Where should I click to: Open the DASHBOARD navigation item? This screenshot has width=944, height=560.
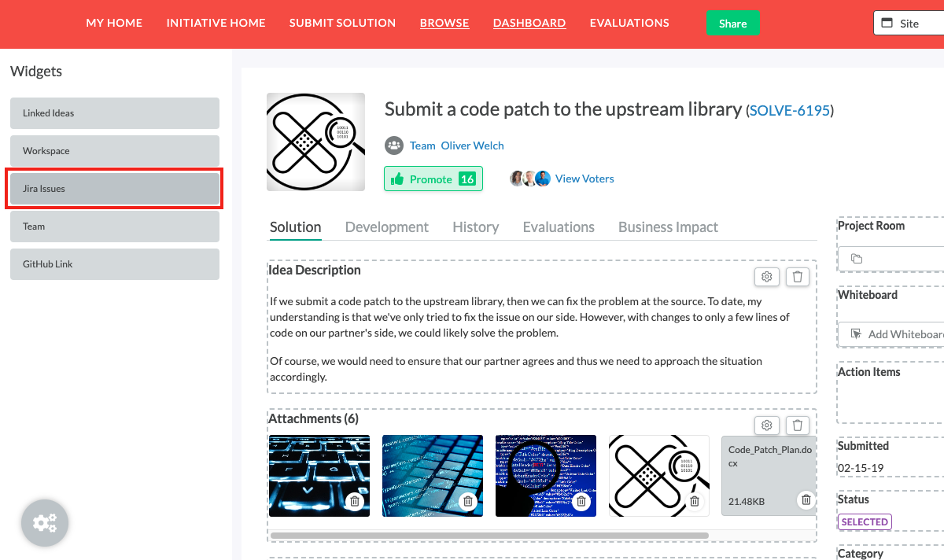(529, 23)
